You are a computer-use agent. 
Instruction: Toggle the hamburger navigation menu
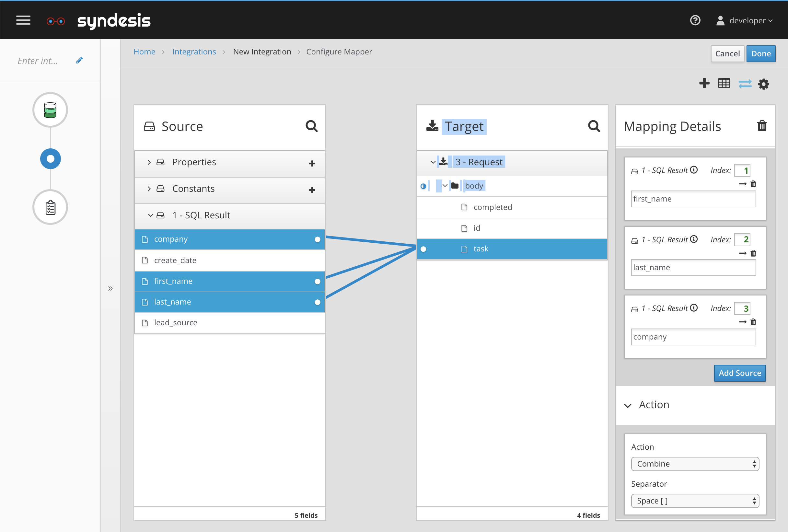tap(23, 20)
